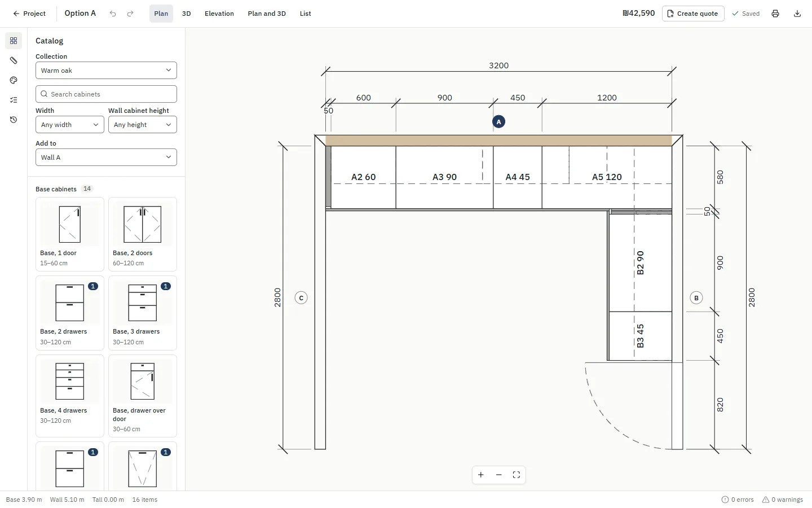Viewport: 812px width, 508px height.
Task: Click the undo arrow icon
Action: point(113,14)
